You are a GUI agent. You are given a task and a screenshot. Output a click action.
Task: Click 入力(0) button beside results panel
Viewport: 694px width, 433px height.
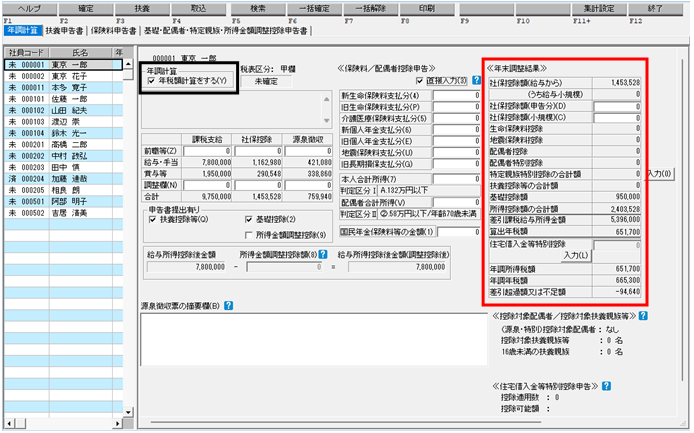tap(660, 174)
